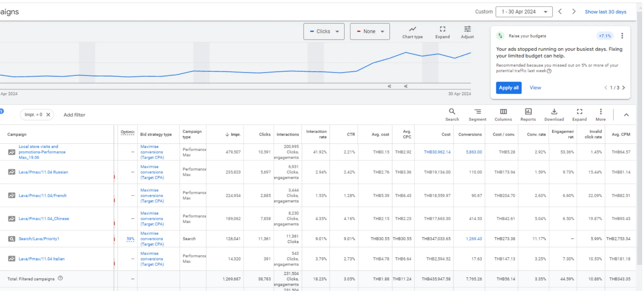Collapse the table toolbar with the chevron

coord(626,115)
